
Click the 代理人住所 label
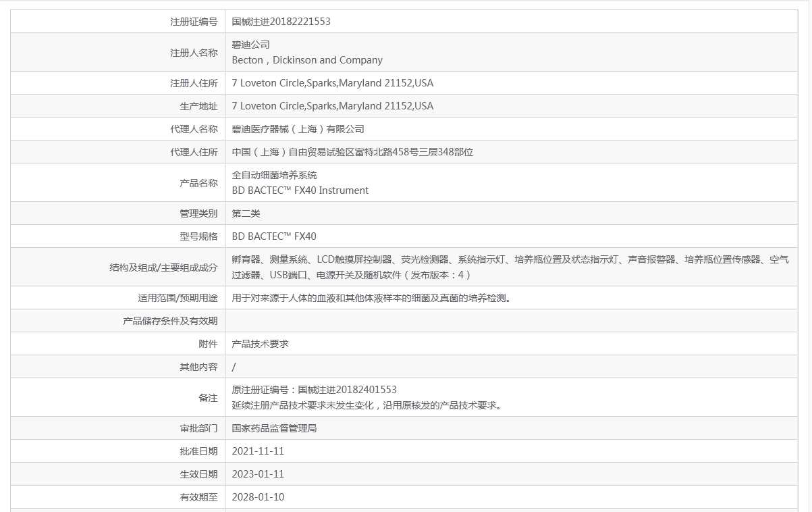click(194, 152)
